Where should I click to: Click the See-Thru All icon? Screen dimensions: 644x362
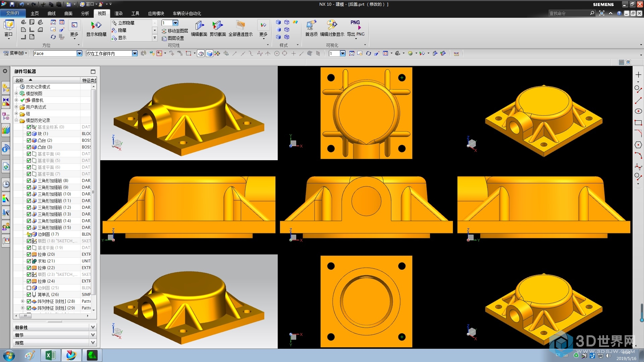coord(240,25)
